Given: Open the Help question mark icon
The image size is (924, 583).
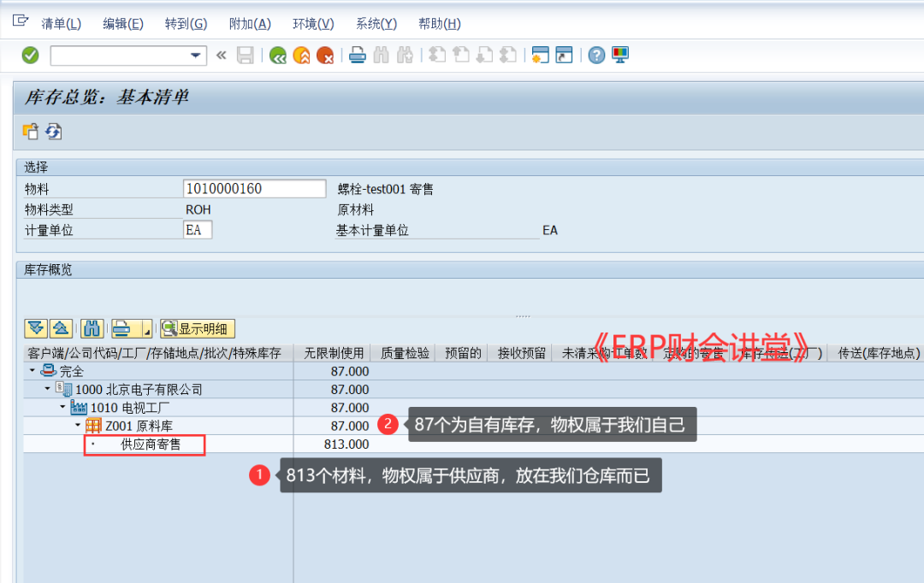Looking at the screenshot, I should point(596,56).
